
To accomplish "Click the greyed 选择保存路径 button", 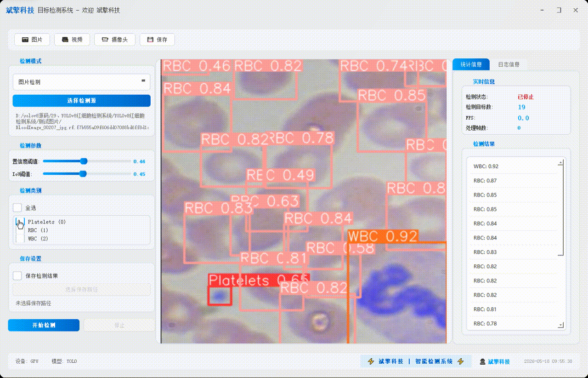I will pyautogui.click(x=81, y=290).
